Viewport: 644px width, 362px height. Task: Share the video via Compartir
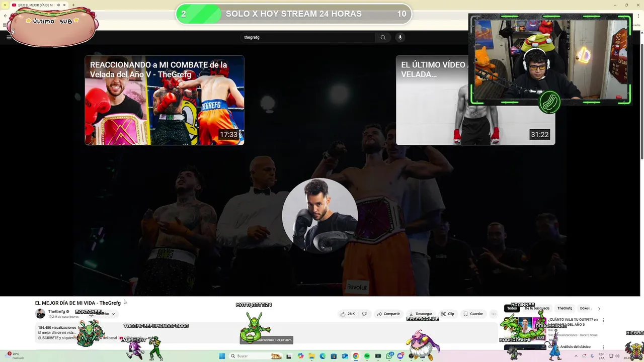[388, 314]
